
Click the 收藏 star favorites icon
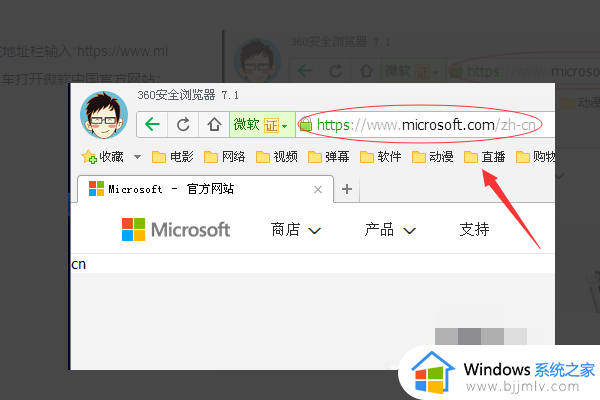(89, 157)
